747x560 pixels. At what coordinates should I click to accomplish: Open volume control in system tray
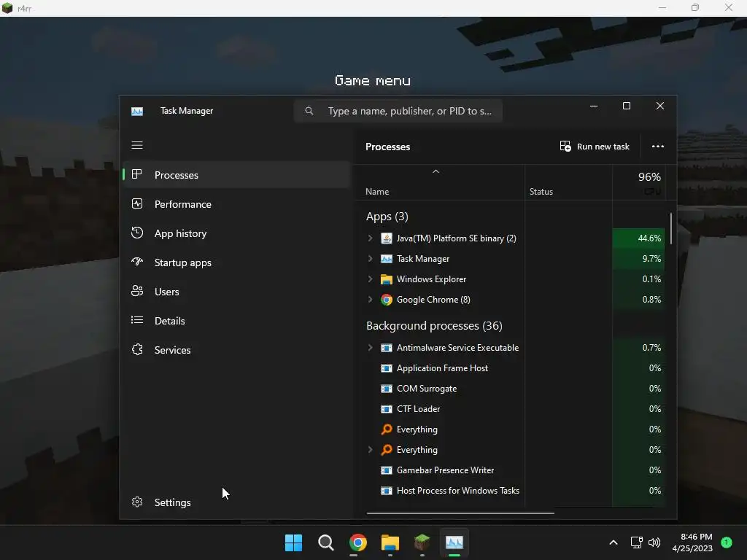654,542
